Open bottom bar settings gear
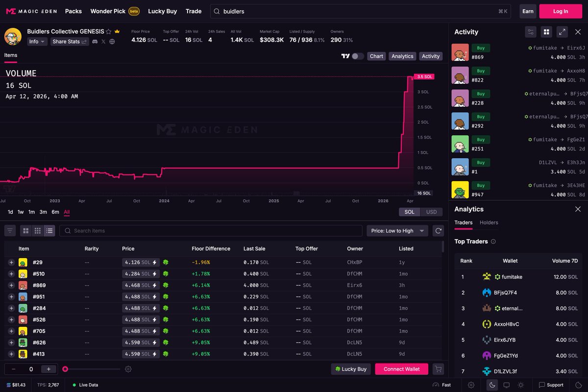 (x=471, y=385)
